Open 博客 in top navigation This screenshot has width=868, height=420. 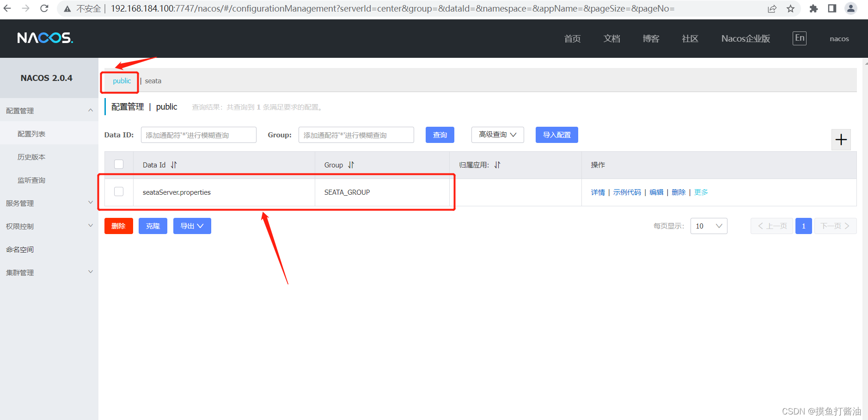[651, 38]
